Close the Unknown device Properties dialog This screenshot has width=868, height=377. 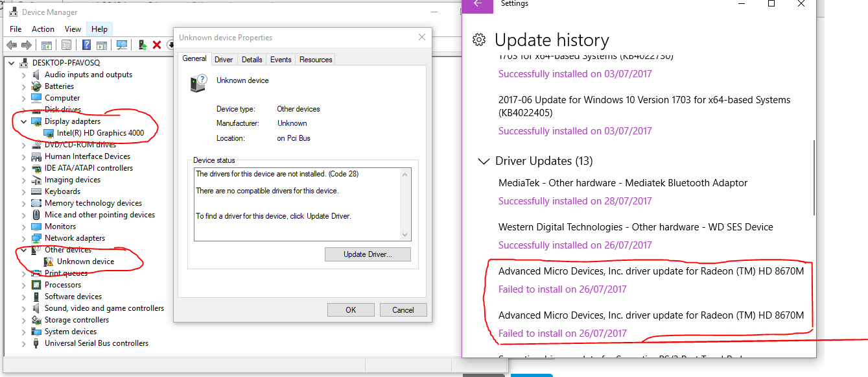tap(422, 38)
